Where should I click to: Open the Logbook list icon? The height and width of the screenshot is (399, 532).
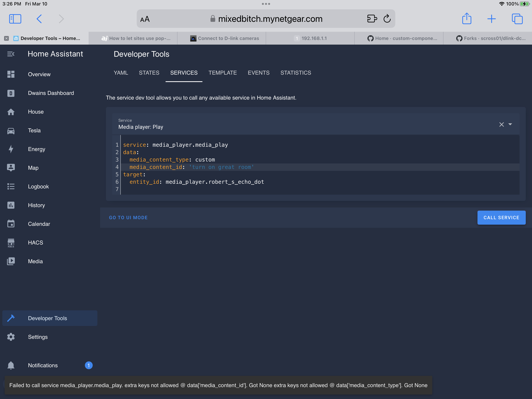click(11, 186)
